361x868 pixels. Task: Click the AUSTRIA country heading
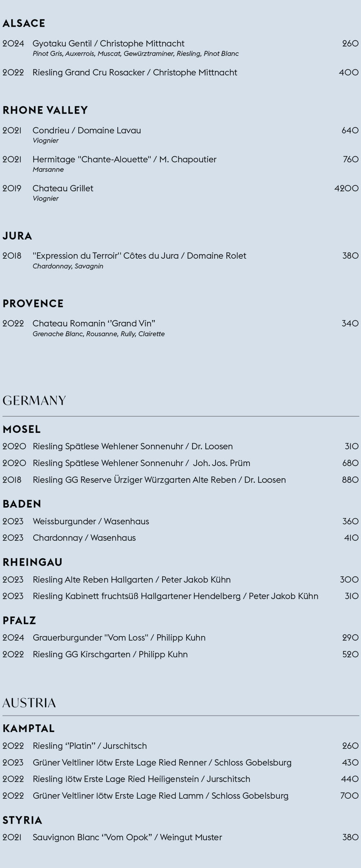point(29,703)
